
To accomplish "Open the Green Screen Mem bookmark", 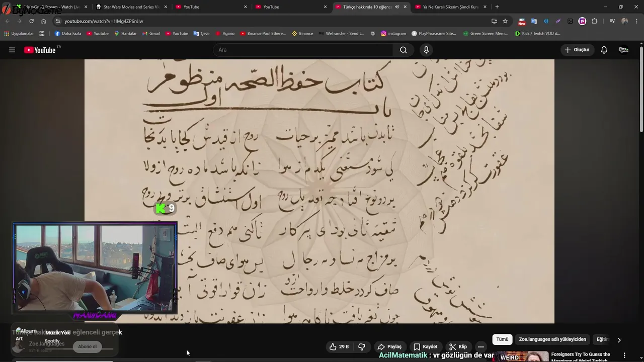I will pos(486,34).
